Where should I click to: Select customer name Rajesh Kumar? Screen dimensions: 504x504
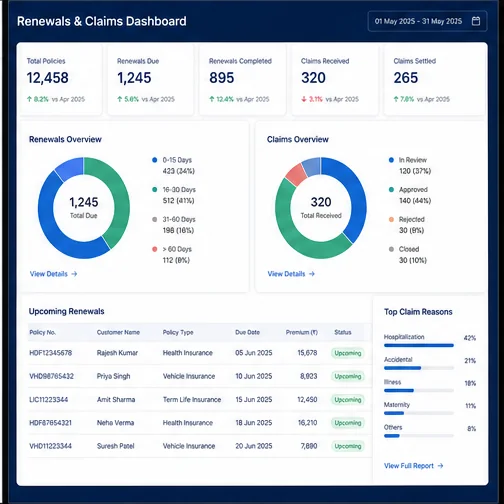click(x=117, y=353)
